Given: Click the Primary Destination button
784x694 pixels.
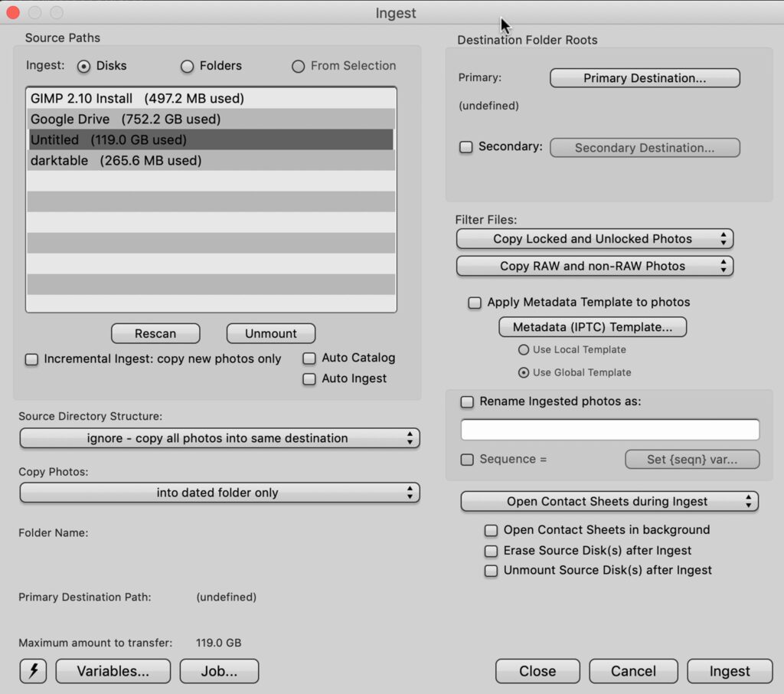Looking at the screenshot, I should click(644, 78).
